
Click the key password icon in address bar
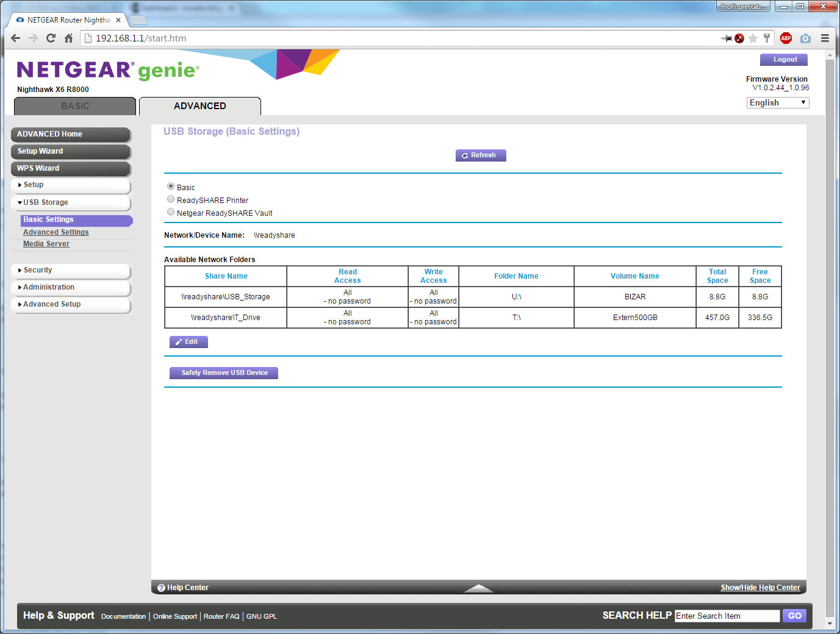[x=767, y=38]
